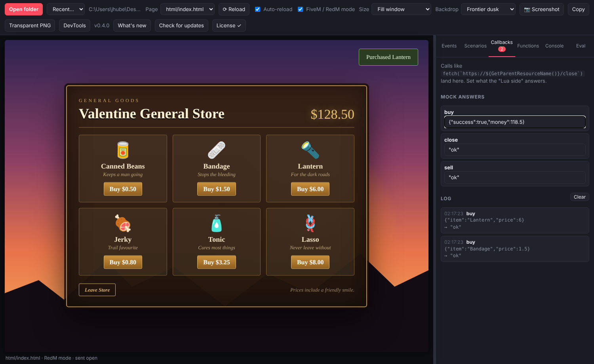Edit the sell mock answer field

click(x=515, y=178)
